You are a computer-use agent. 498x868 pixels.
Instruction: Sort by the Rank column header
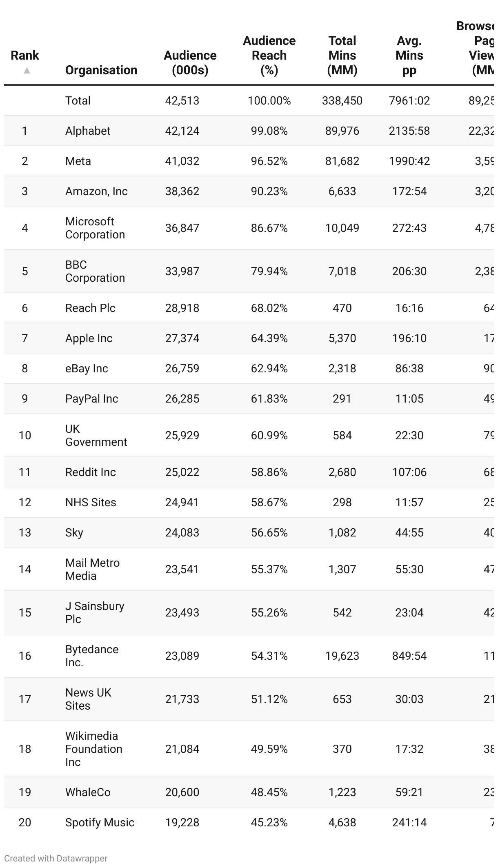[x=25, y=56]
